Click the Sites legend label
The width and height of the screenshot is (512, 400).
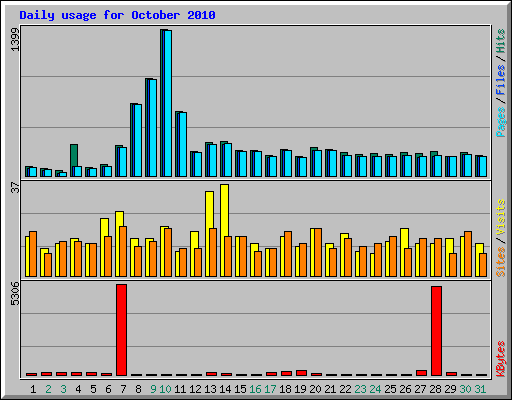pos(501,262)
